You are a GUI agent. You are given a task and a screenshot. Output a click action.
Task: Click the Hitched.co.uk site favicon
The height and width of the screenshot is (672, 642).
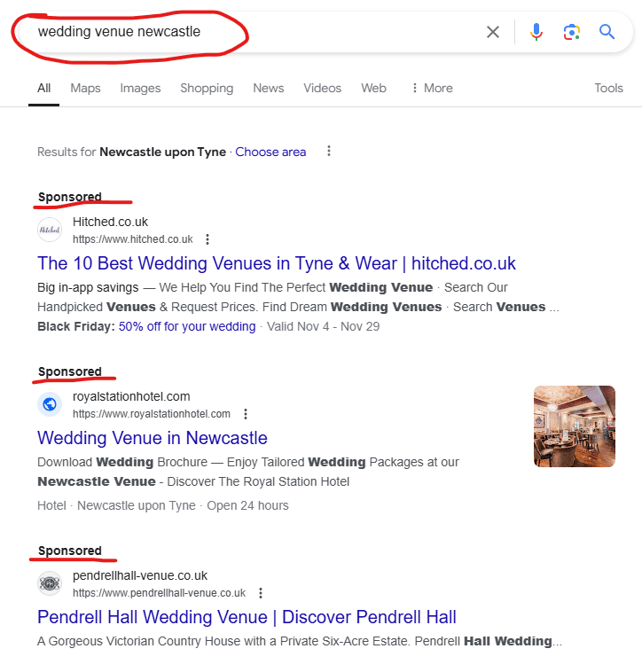coord(50,230)
